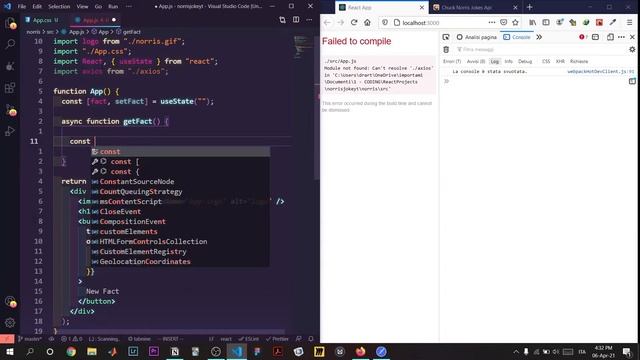Open the Search view in VS Code activity bar
This screenshot has height=360, width=640.
[10, 44]
